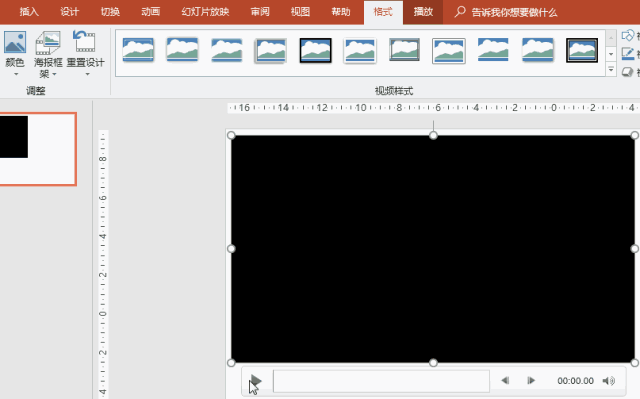Expand the video styles gallery more arrow
The image size is (640, 399).
611,70
